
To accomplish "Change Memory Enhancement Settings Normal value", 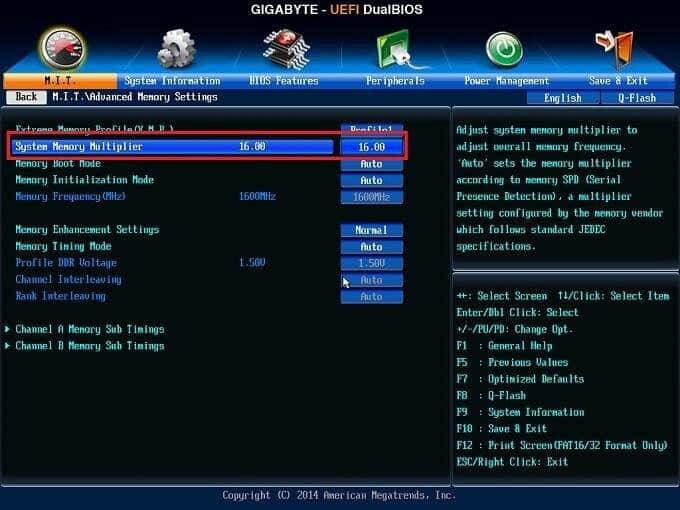I will (371, 230).
